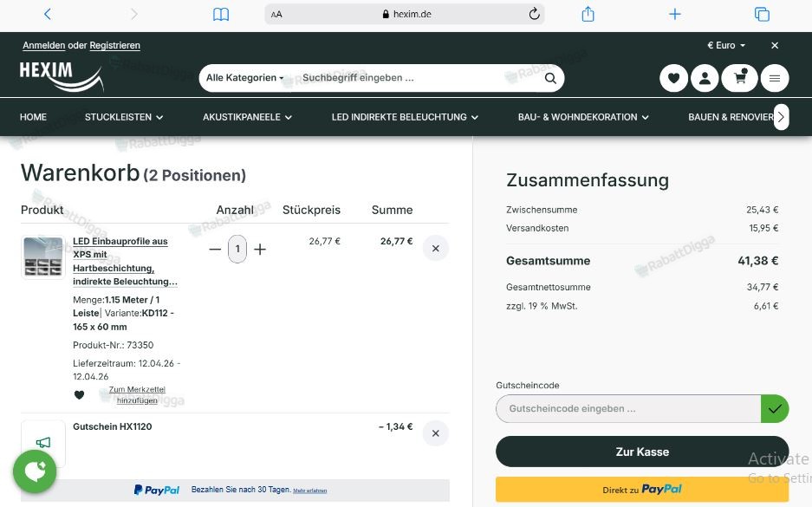Viewport: 812px width, 507px height.
Task: Open the wishlist heart icon in header
Action: pyautogui.click(x=673, y=78)
